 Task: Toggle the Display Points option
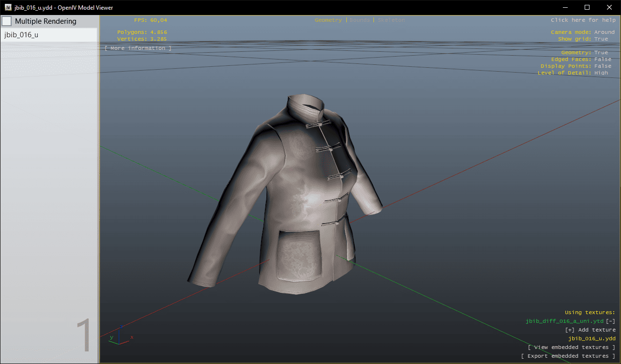point(603,66)
